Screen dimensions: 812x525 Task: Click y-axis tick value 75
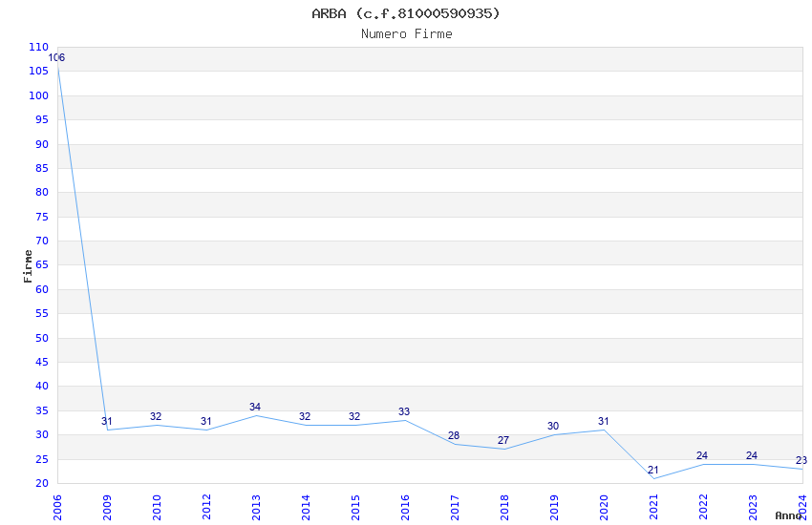coord(42,217)
